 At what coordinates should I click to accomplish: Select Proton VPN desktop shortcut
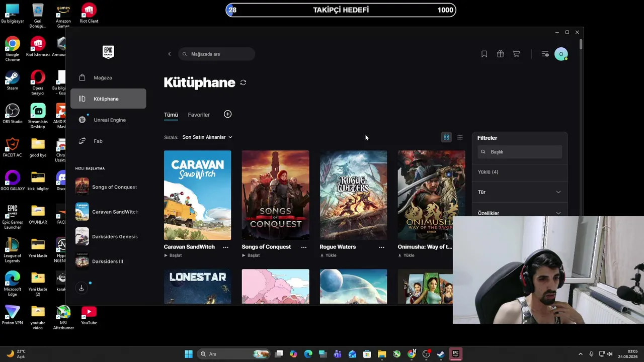point(13,315)
